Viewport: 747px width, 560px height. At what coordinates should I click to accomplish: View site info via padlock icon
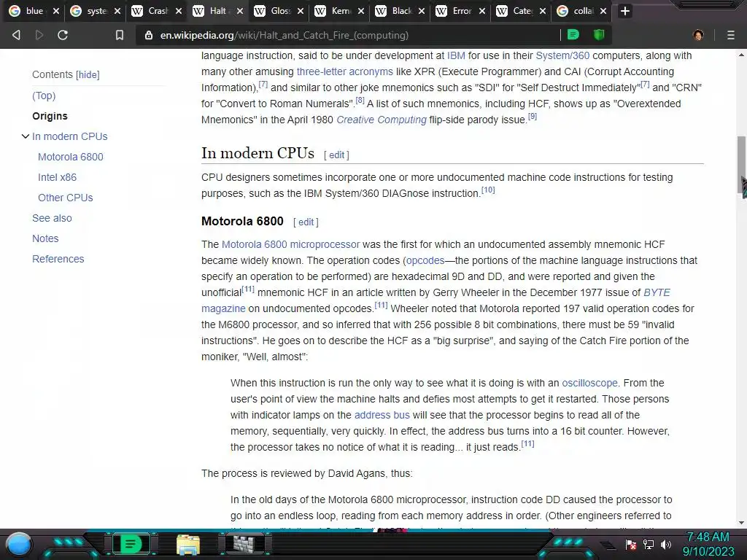point(149,35)
